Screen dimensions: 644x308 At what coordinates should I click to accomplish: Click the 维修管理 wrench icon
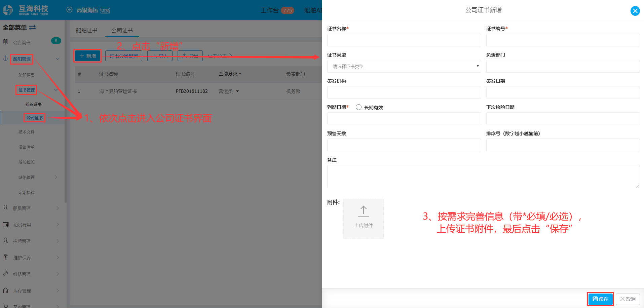[5, 274]
